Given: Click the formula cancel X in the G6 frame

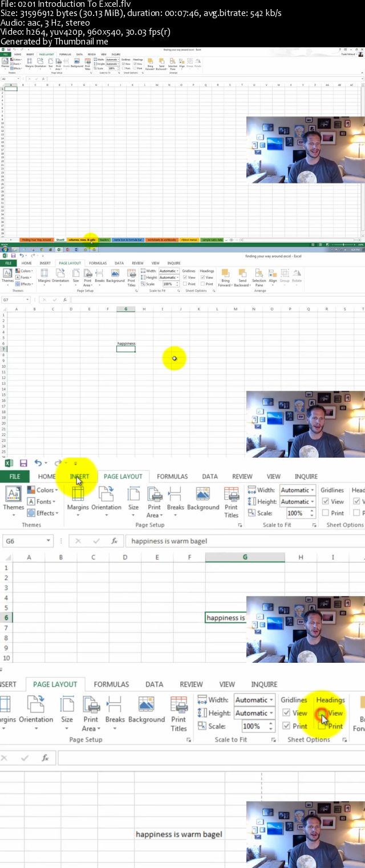Looking at the screenshot, I should [78, 541].
